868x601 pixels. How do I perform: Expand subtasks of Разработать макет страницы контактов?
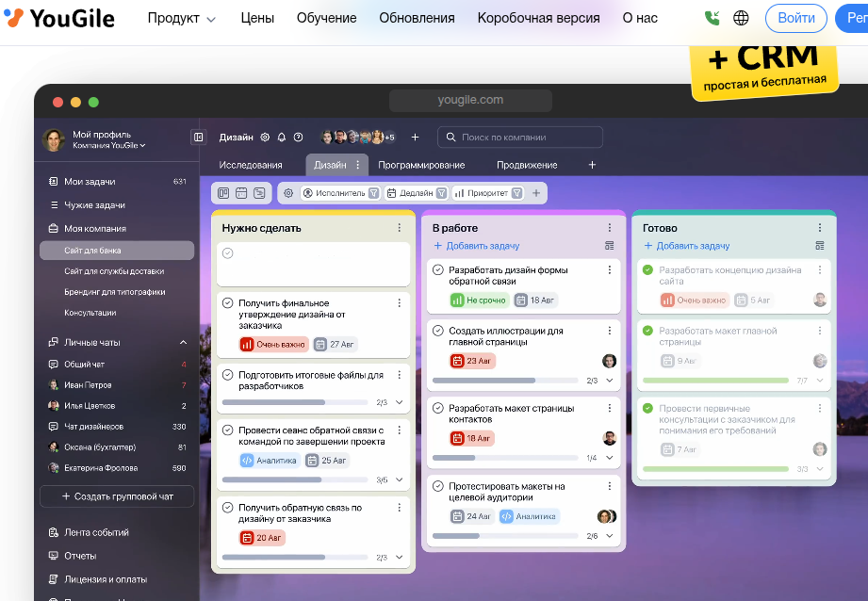pyautogui.click(x=610, y=458)
